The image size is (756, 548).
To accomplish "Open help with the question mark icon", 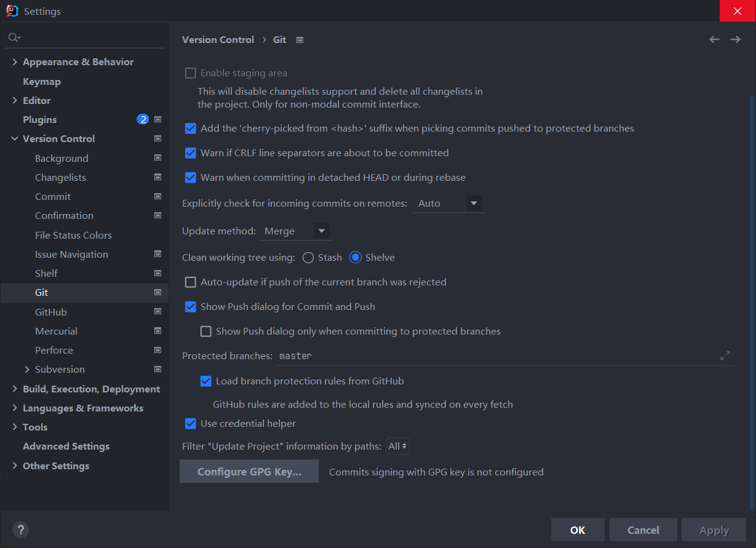I will [20, 530].
